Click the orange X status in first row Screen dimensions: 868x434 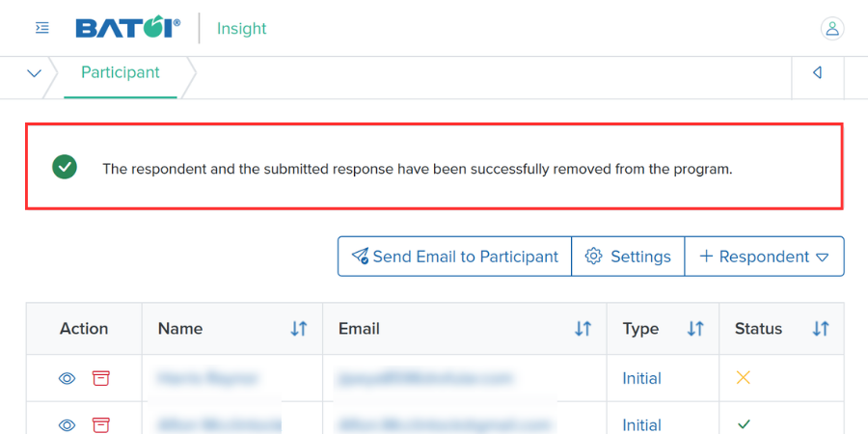tap(743, 378)
